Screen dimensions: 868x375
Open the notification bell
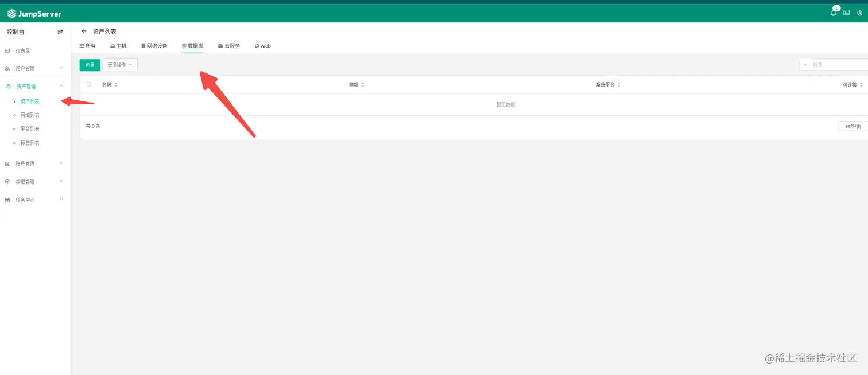click(834, 13)
